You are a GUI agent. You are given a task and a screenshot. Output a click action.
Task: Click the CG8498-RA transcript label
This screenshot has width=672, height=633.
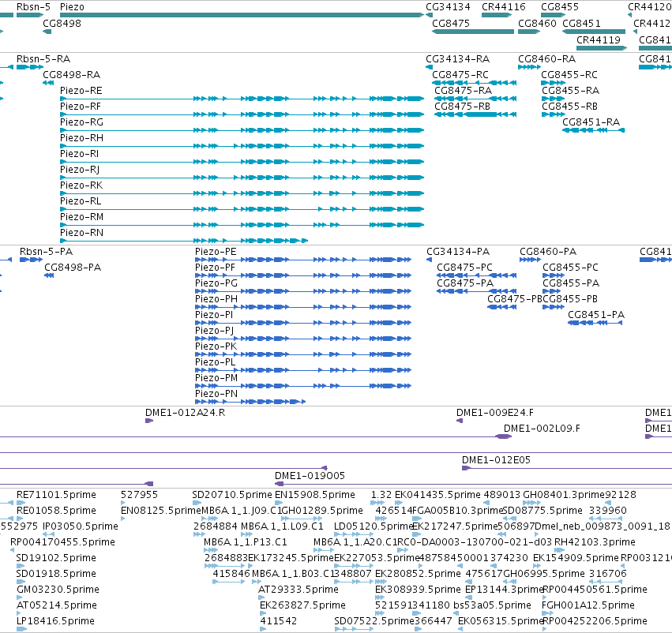(72, 74)
